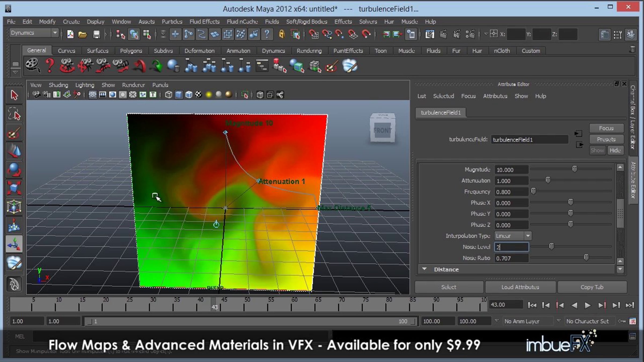Toggle viewport grid display

[x=92, y=95]
